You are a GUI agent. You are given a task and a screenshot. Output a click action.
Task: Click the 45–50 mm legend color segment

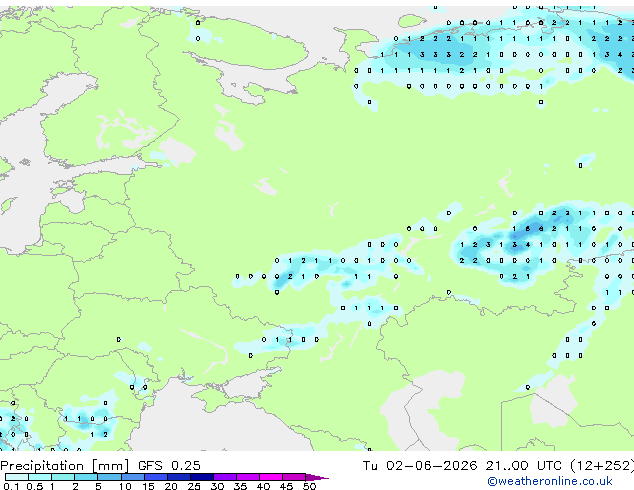293,477
